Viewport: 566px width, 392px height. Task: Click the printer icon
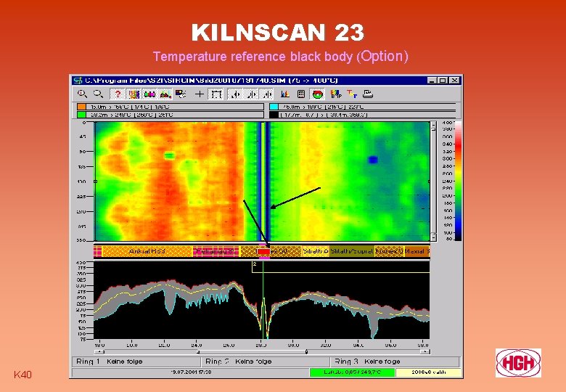coord(367,94)
